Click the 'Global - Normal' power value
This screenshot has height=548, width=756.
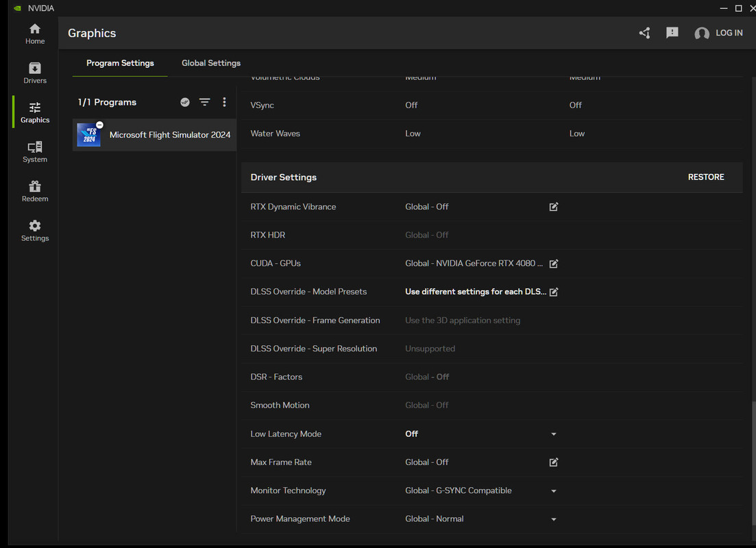434,519
